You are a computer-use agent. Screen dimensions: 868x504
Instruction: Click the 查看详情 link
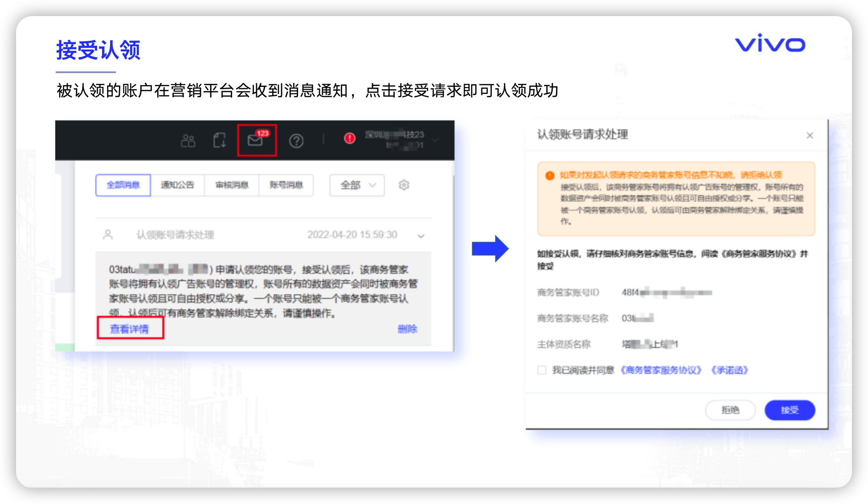click(x=129, y=329)
